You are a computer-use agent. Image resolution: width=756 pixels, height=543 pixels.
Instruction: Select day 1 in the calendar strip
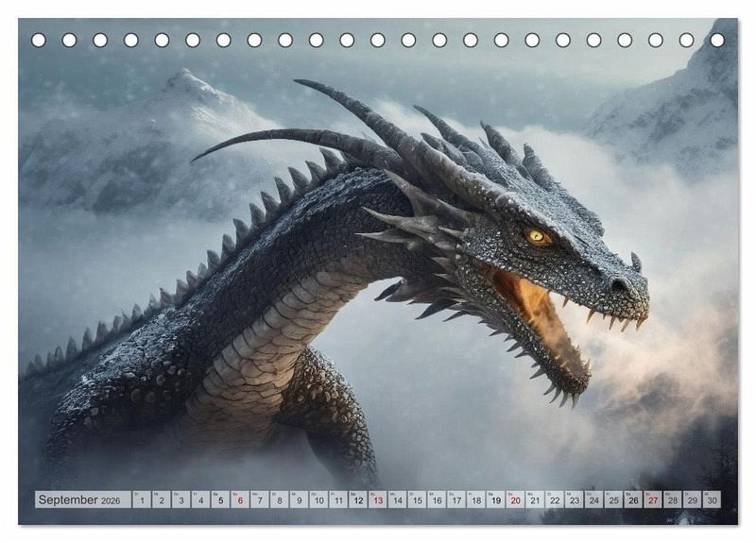[x=142, y=500]
